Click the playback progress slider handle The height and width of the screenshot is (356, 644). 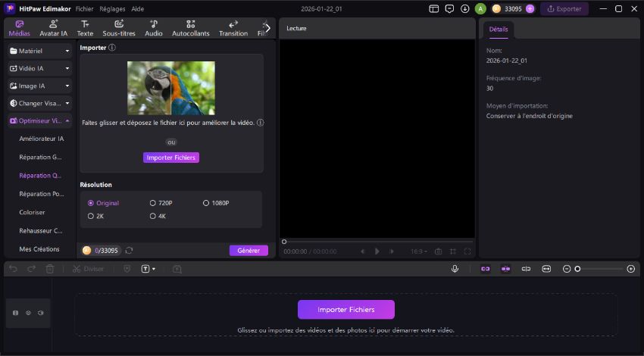(284, 242)
